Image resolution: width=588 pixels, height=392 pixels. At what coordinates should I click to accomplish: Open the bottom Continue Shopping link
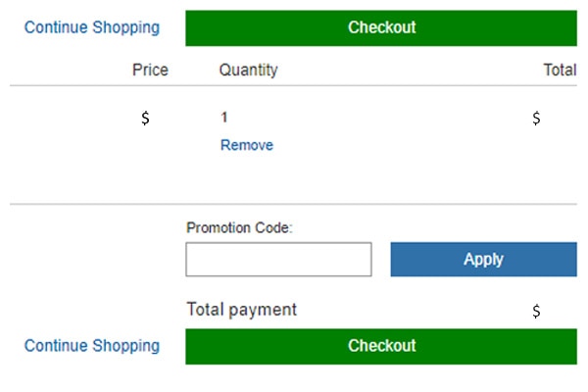(x=91, y=346)
